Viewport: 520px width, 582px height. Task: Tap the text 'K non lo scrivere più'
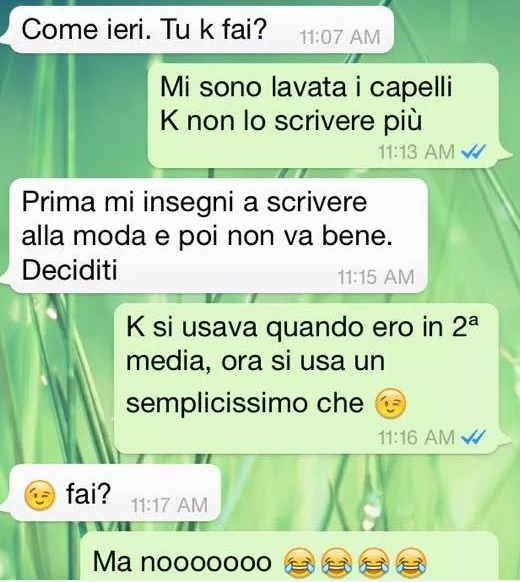pos(291,120)
